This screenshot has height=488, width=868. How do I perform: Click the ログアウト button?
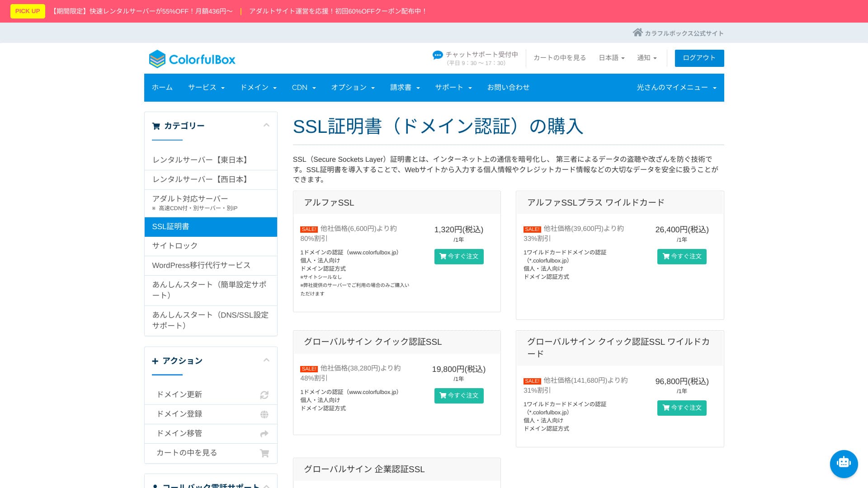(699, 58)
